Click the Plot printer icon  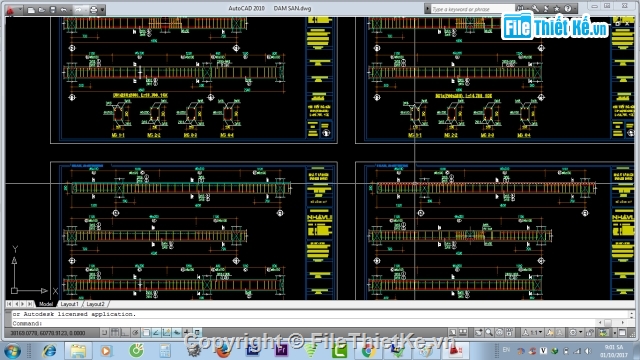coord(93,10)
